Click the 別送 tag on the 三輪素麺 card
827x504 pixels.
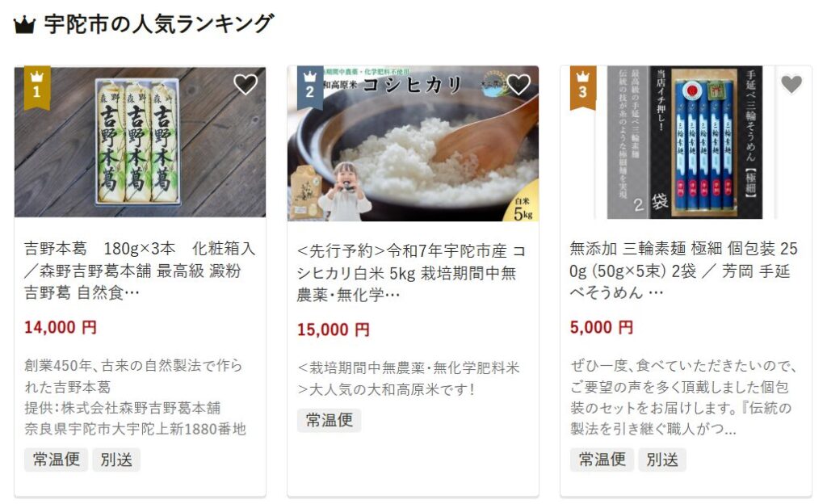tap(662, 460)
